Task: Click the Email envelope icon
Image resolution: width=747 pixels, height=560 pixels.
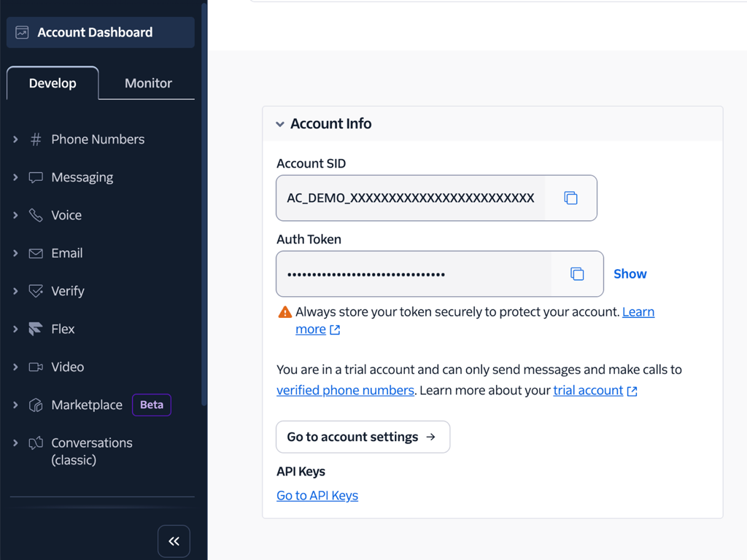Action: click(36, 253)
